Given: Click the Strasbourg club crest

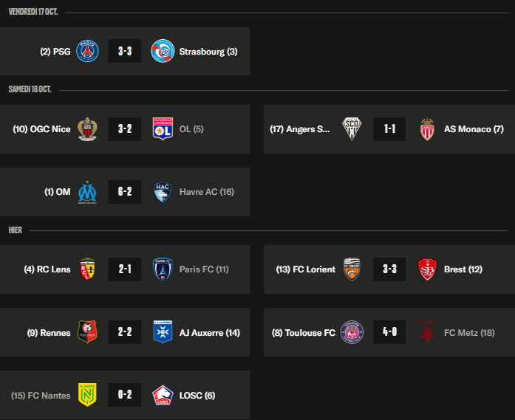Looking at the screenshot, I should click(162, 52).
